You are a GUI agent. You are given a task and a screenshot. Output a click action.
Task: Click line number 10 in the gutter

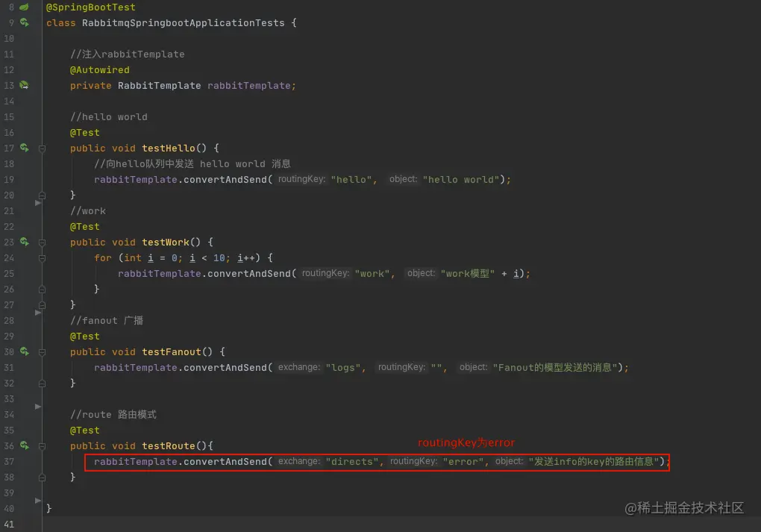(9, 38)
